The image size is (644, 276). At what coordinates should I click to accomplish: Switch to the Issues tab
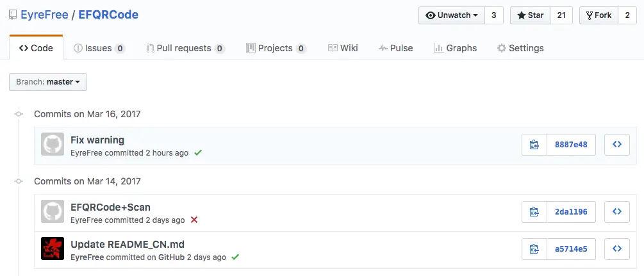pos(99,48)
